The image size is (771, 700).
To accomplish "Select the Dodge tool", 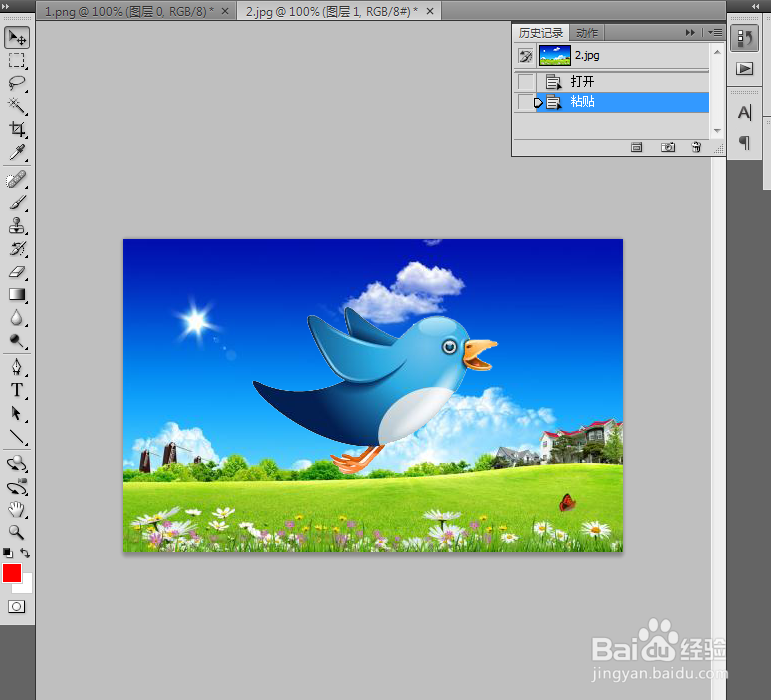I will coord(17,340).
